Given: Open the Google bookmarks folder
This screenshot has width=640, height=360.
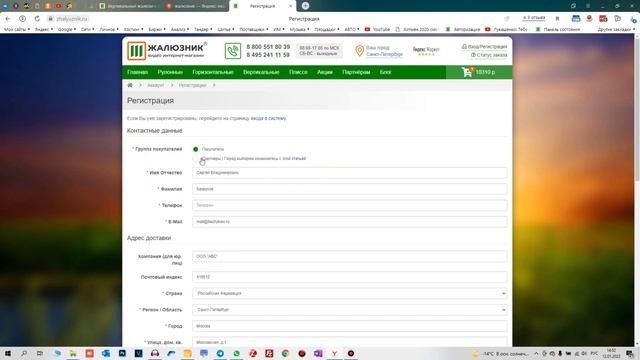Looking at the screenshot, I should [67, 29].
